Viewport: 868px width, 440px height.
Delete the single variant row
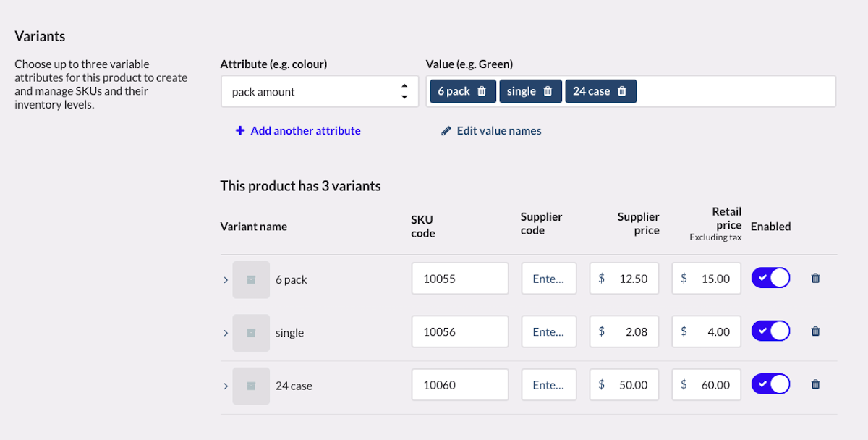[815, 331]
